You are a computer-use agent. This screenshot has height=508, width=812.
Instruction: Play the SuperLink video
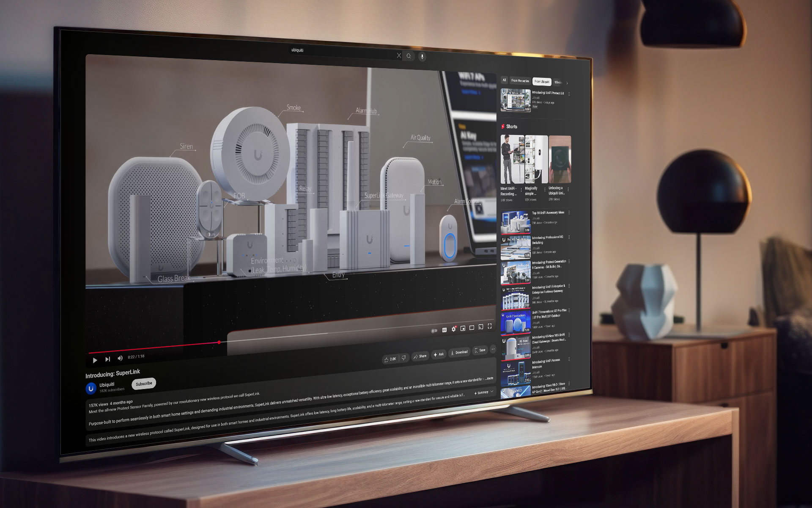click(95, 360)
